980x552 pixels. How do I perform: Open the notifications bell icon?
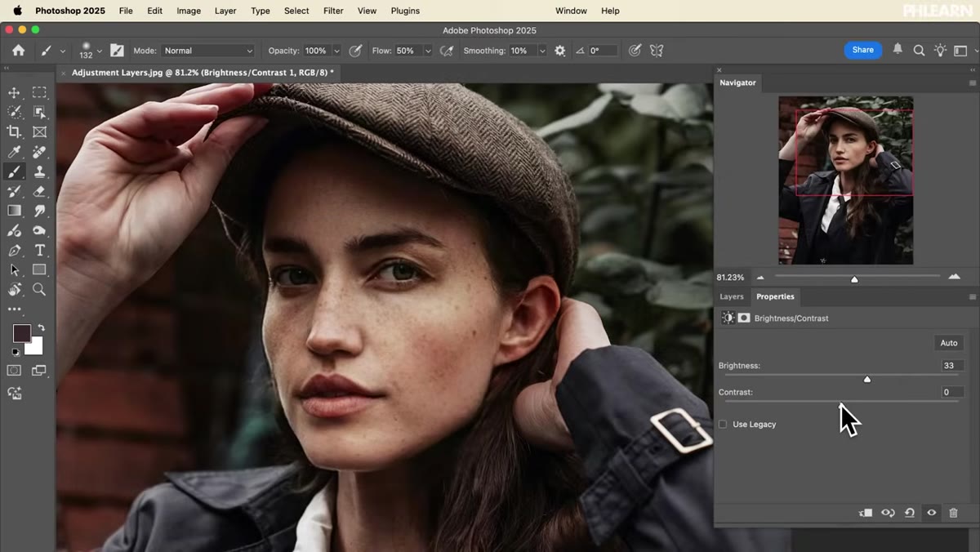tap(898, 50)
